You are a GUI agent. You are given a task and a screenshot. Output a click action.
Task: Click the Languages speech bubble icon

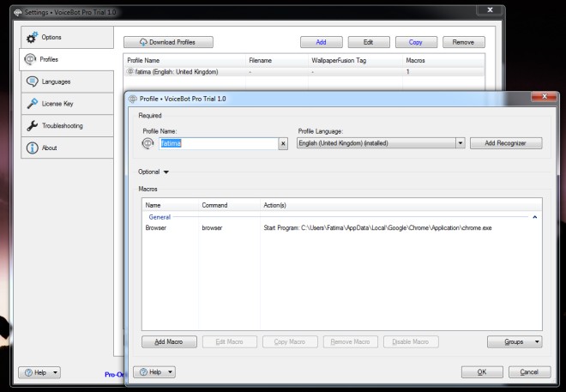[x=32, y=81]
